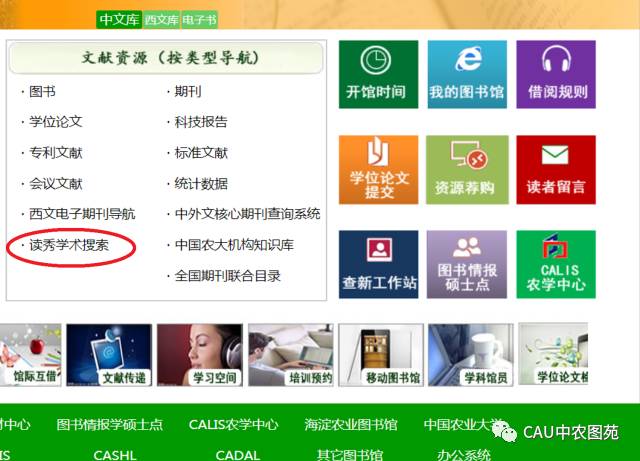Open footer link CADAL
Image resolution: width=640 pixels, height=461 pixels.
238,455
